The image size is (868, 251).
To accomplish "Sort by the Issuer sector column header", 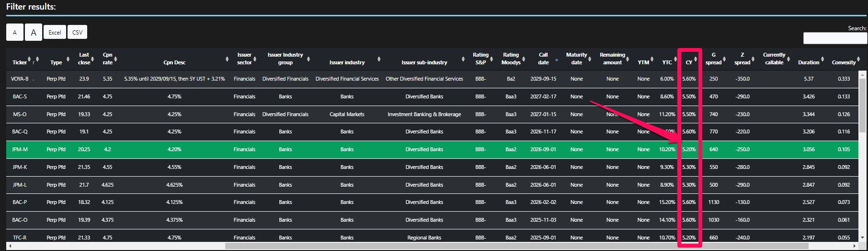I will 244,59.
